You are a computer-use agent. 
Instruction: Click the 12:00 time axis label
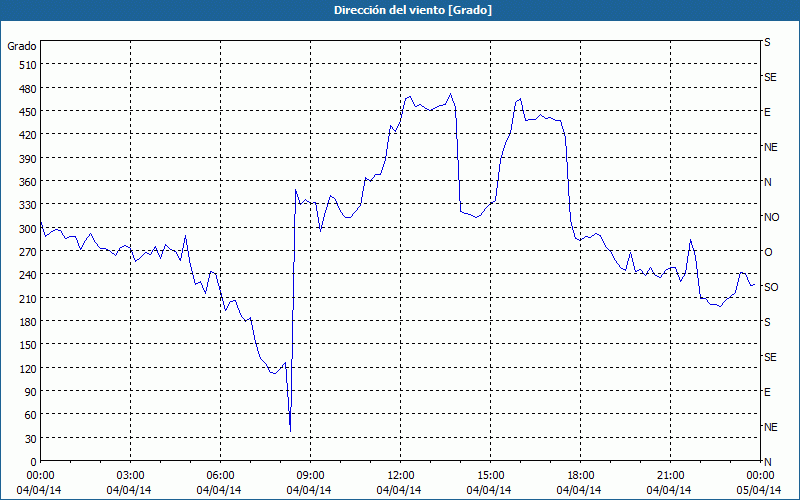coord(401,476)
